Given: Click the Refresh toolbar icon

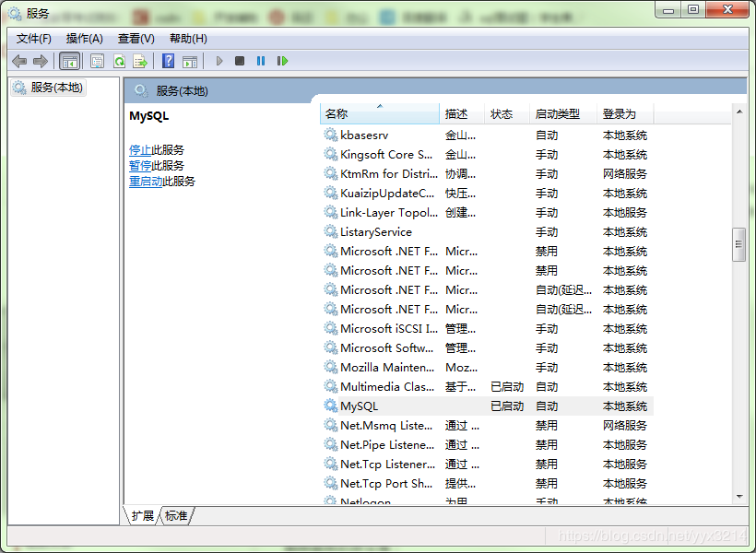Looking at the screenshot, I should [119, 61].
